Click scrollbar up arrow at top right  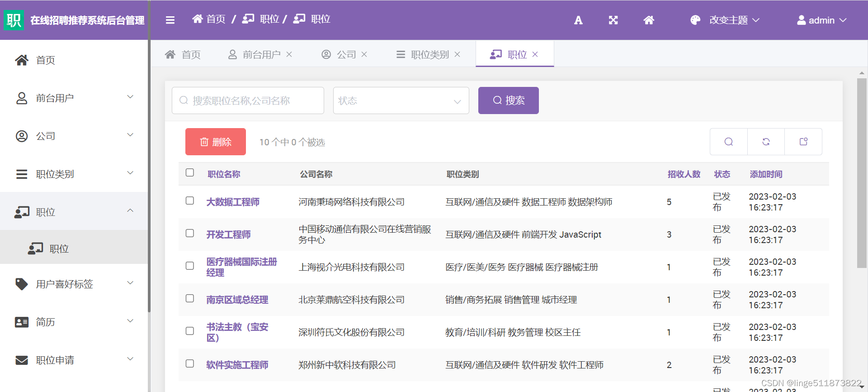tap(862, 72)
